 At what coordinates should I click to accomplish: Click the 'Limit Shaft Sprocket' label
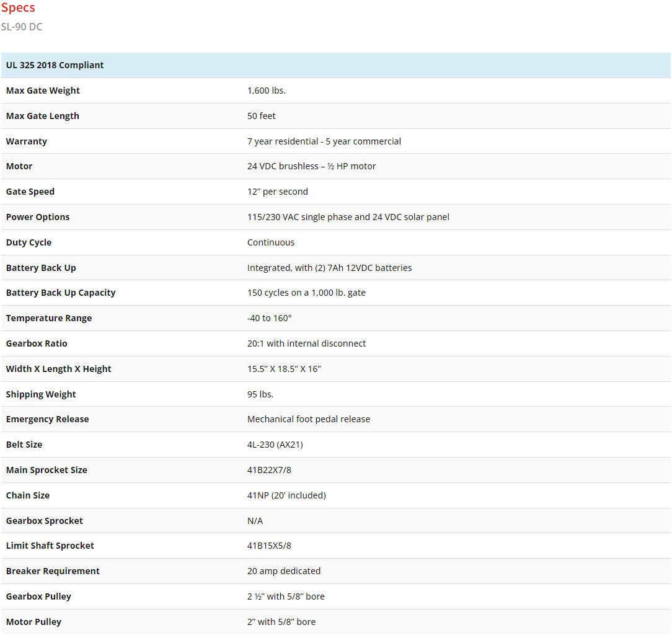click(x=50, y=546)
